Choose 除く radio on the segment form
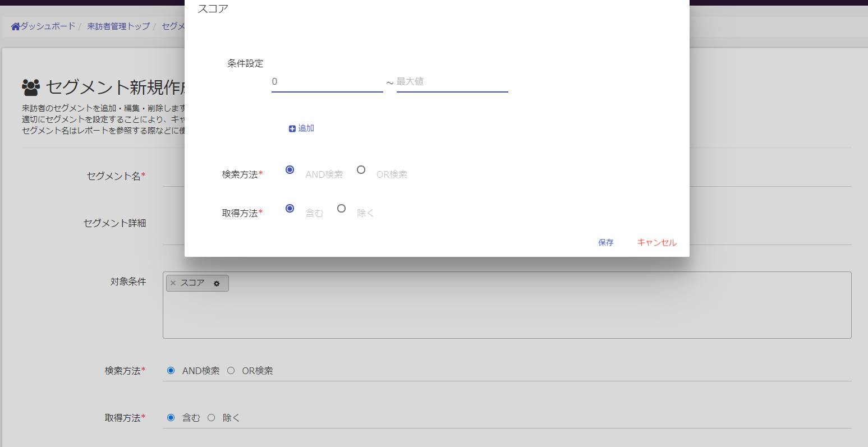The image size is (868, 447). (212, 418)
